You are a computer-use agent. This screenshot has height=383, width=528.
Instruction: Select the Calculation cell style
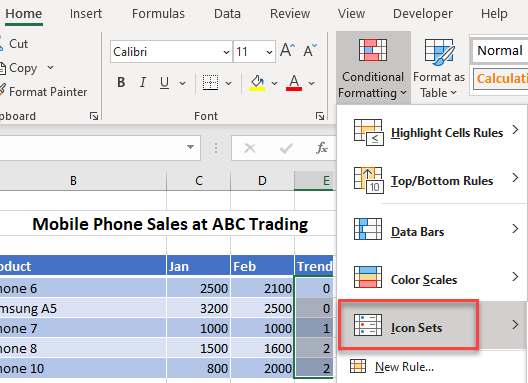[501, 79]
